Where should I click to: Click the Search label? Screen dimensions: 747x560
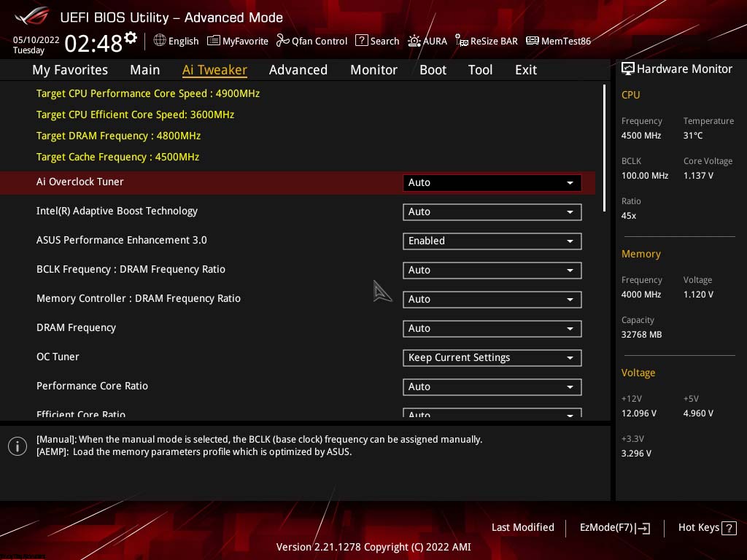385,42
